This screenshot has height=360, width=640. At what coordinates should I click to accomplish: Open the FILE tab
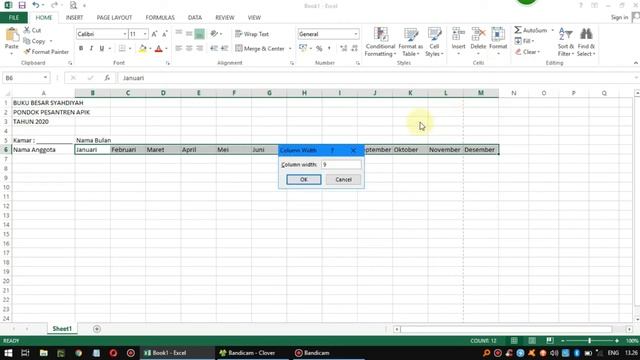(x=14, y=18)
